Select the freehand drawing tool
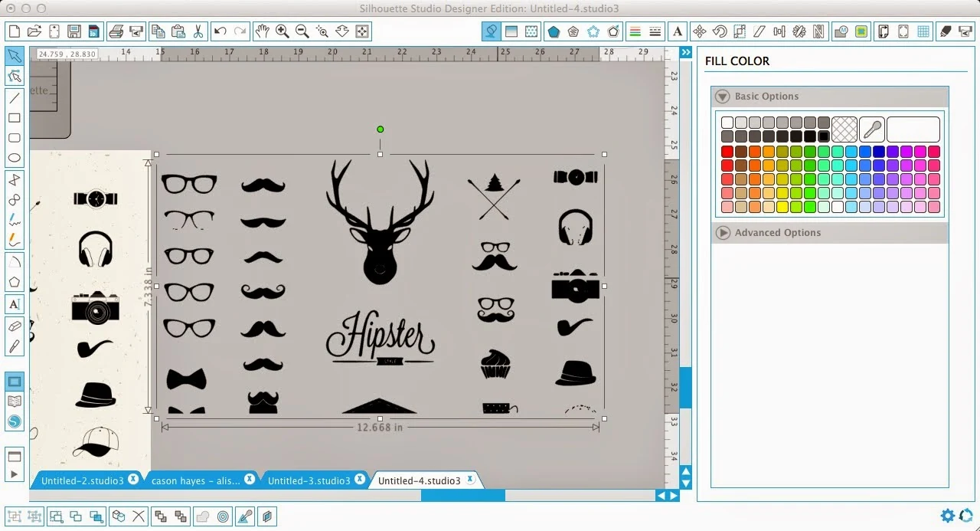This screenshot has height=531, width=980. tap(15, 220)
